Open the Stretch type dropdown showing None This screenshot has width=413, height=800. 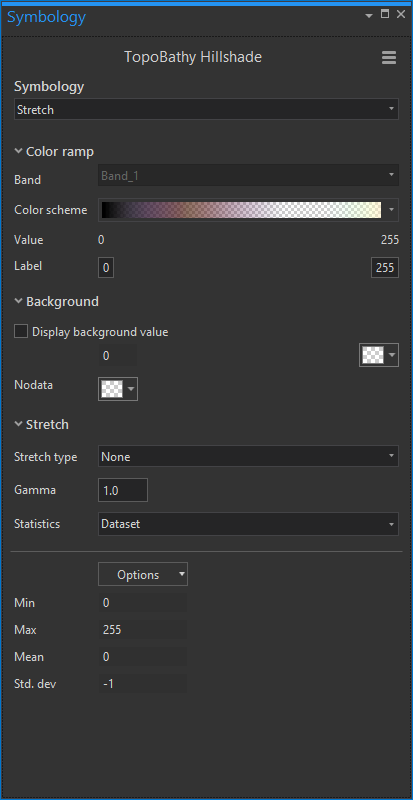248,456
